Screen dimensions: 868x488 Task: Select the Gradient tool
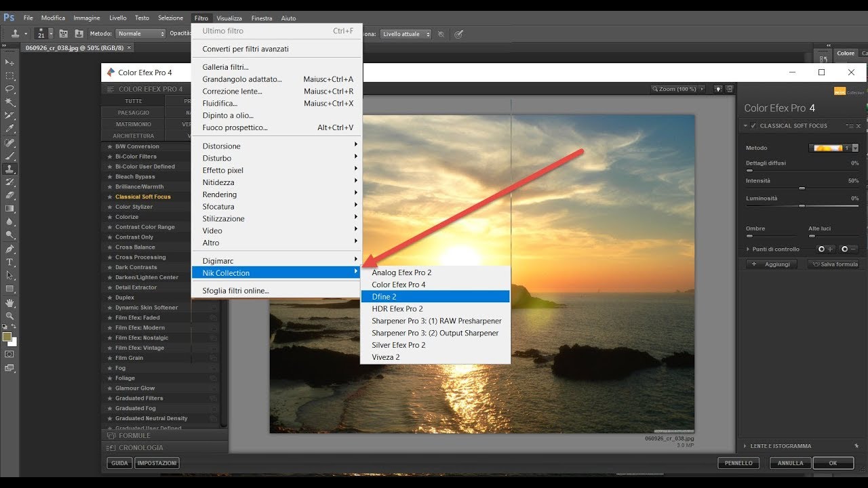(9, 209)
